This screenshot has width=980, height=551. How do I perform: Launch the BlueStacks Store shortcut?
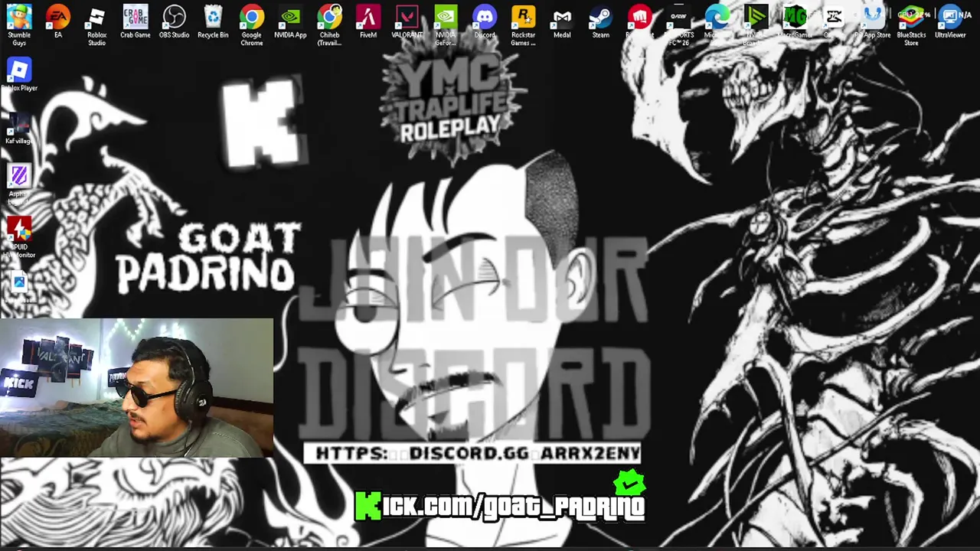(x=911, y=24)
